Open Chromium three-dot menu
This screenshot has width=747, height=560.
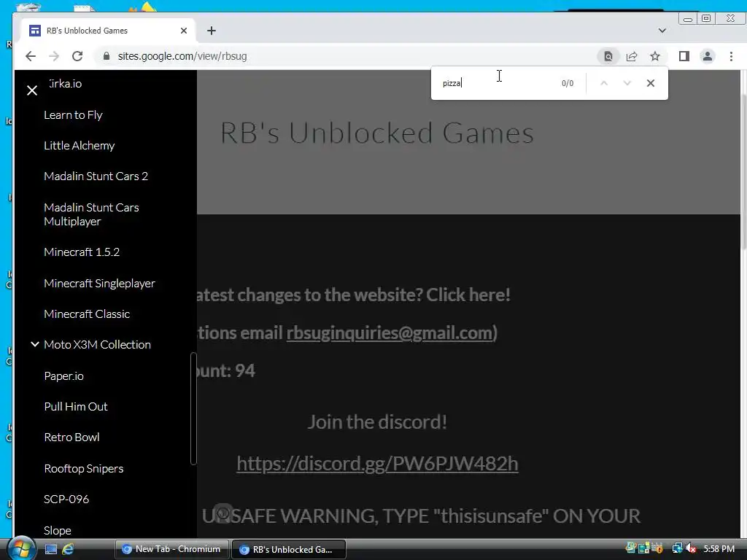(x=731, y=56)
